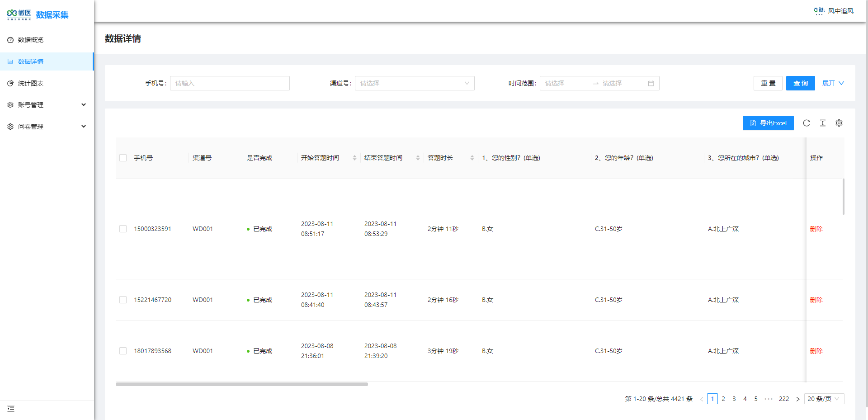Viewport: 868px width, 420px height.
Task: Check the row for 15000323591
Action: pyautogui.click(x=123, y=229)
